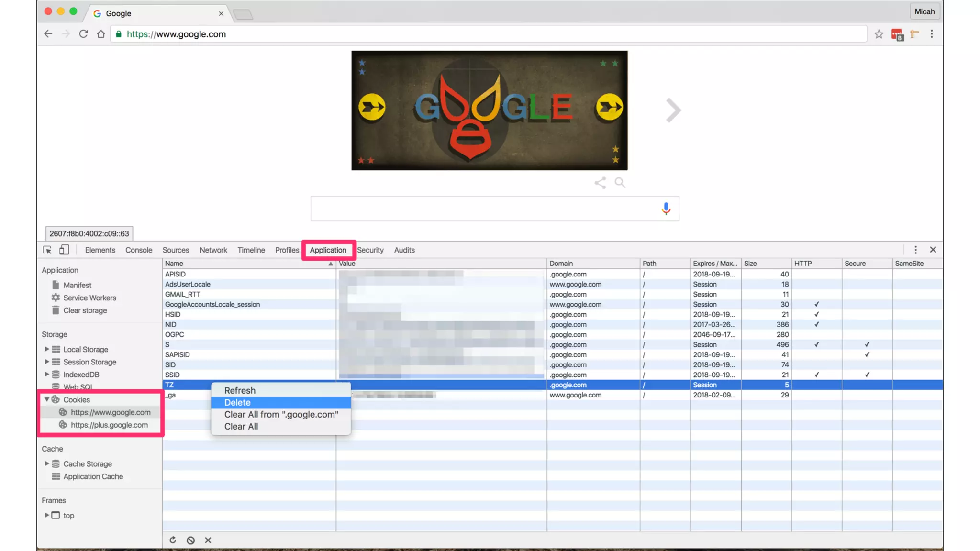
Task: Expand the Cache Storage tree node
Action: (47, 463)
